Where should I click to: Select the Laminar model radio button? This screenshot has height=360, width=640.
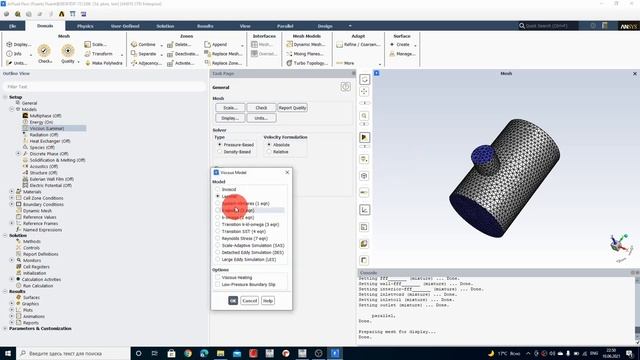tap(218, 196)
